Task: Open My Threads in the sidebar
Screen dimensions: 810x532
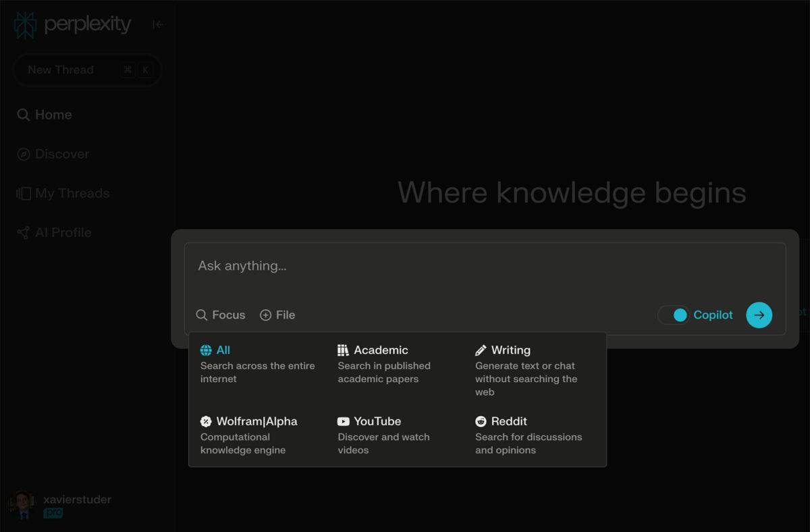Action: pos(63,193)
